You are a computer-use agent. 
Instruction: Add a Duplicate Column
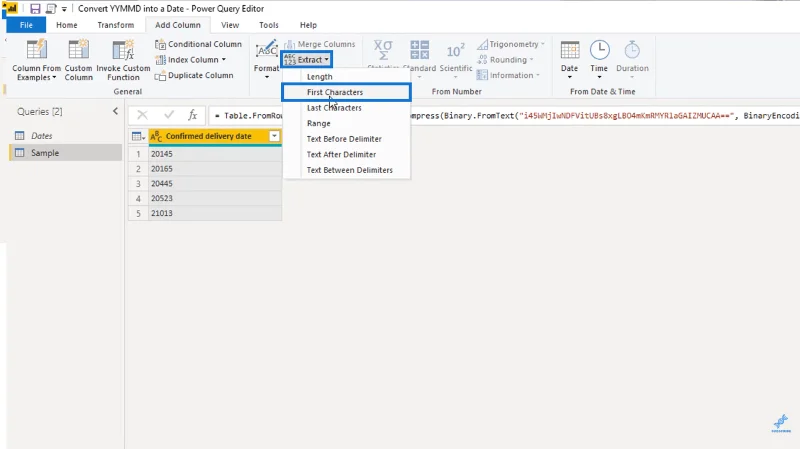pos(194,76)
